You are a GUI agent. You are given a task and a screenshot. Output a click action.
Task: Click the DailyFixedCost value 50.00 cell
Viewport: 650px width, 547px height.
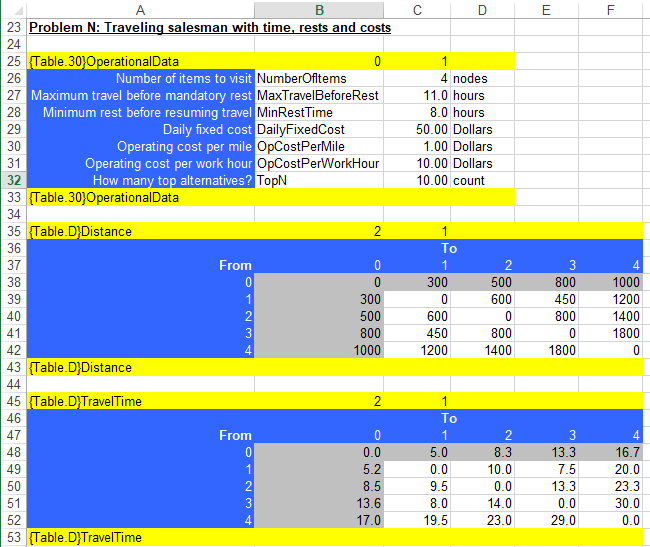coord(416,129)
